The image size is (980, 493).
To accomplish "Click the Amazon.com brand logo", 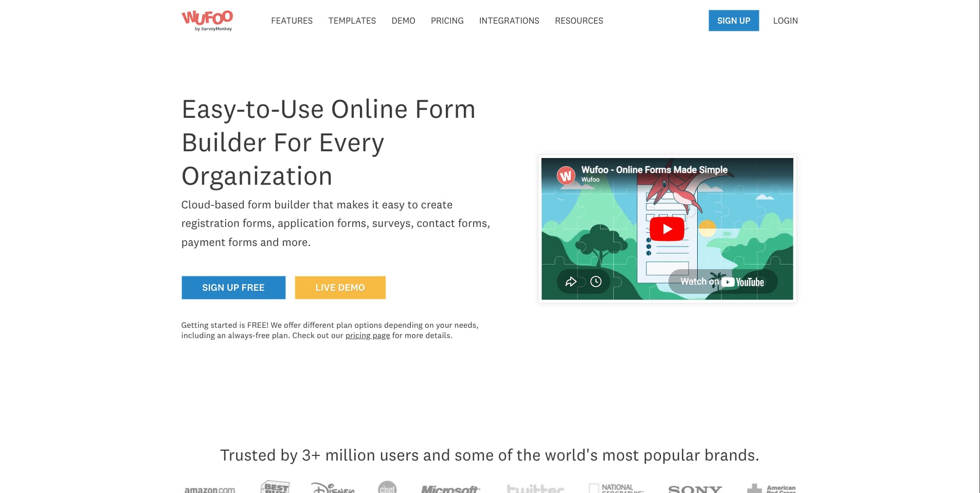I will click(210, 489).
